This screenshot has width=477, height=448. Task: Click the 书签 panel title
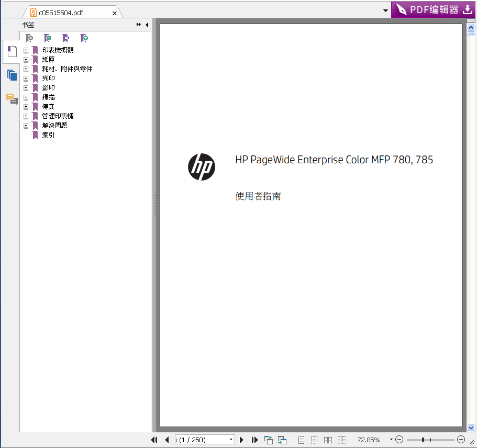28,25
